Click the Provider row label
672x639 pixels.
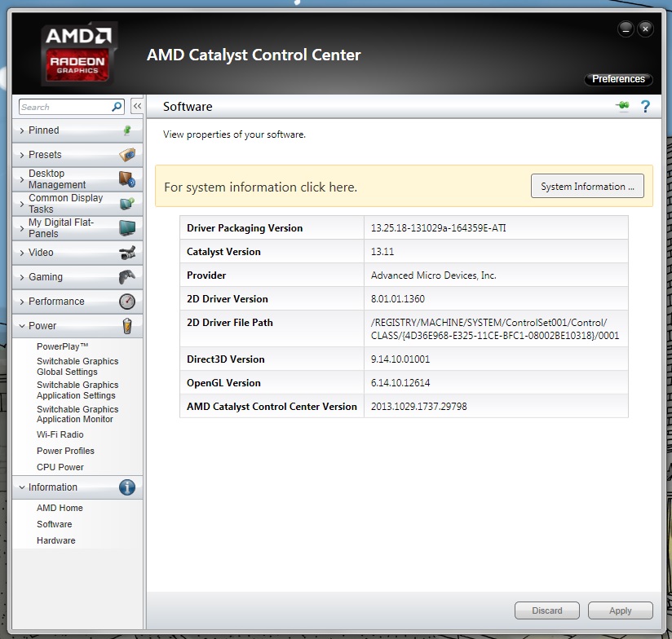click(x=206, y=275)
